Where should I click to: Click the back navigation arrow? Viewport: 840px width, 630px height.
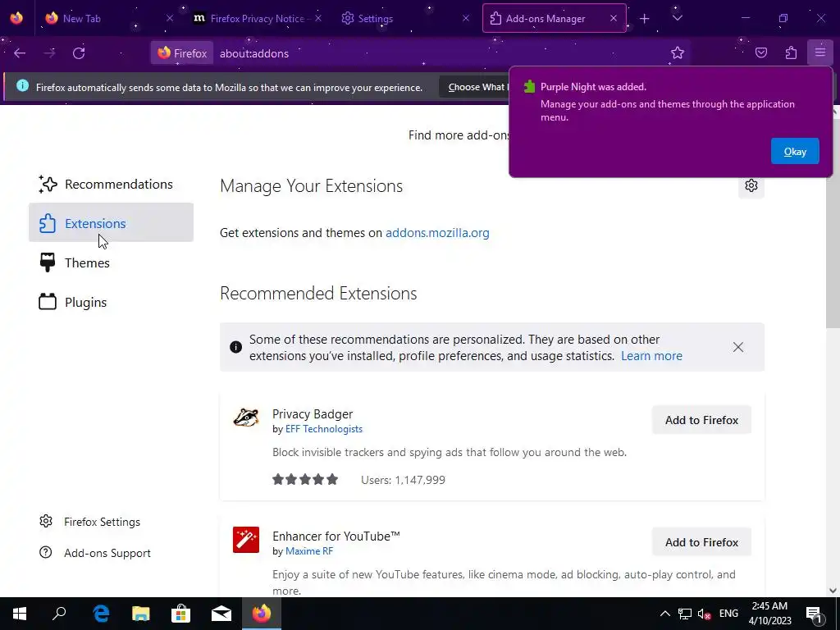[20, 53]
